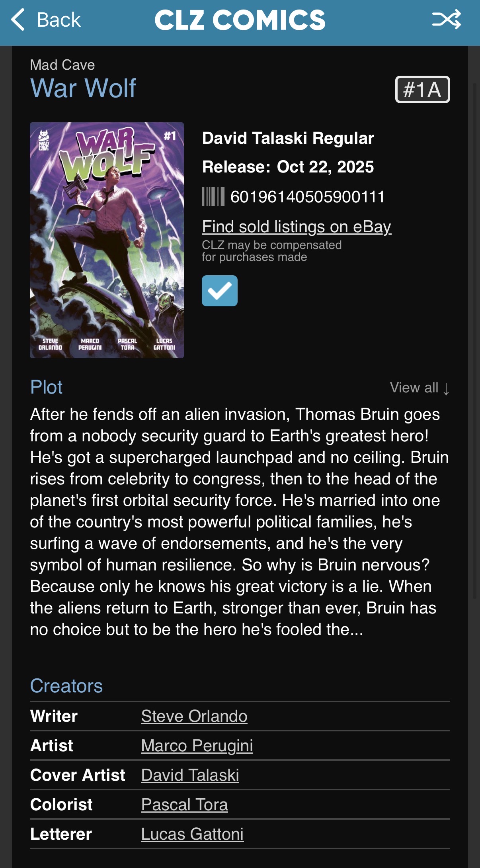The height and width of the screenshot is (868, 480).
Task: Open the Find sold listings on eBay link
Action: click(297, 227)
